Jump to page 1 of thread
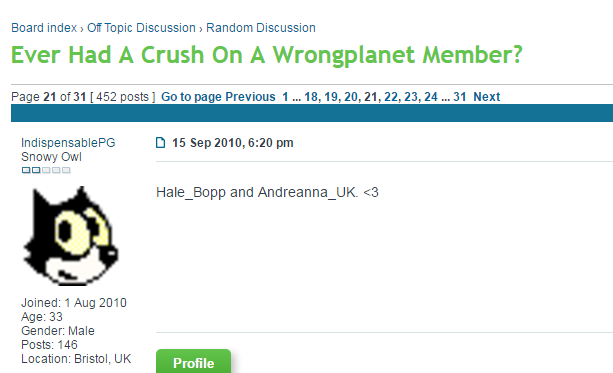 point(285,97)
